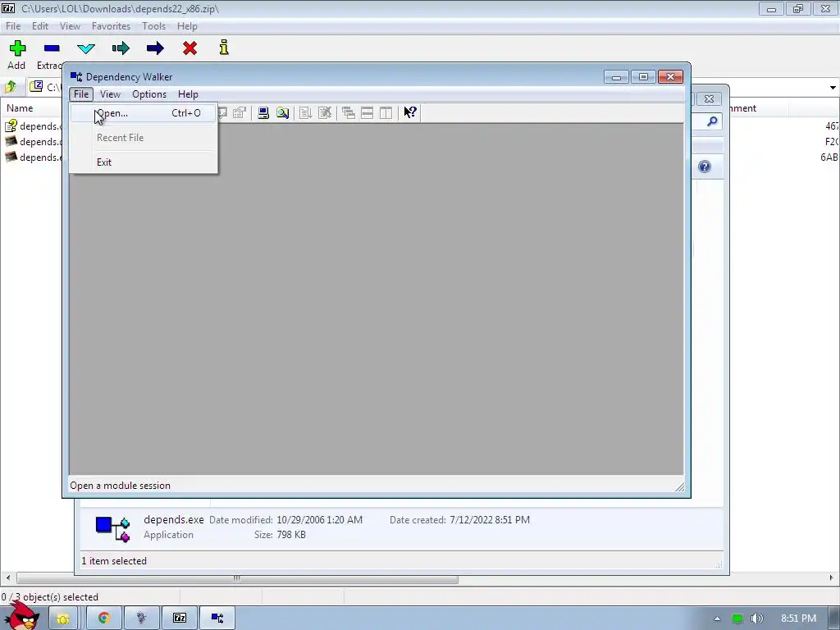840x630 pixels.
Task: Expand the 7-Zip address bar dropdown arrow
Action: click(833, 87)
